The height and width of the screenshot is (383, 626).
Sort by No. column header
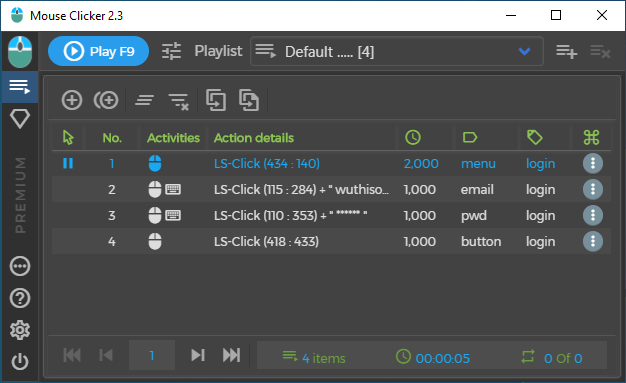[112, 138]
